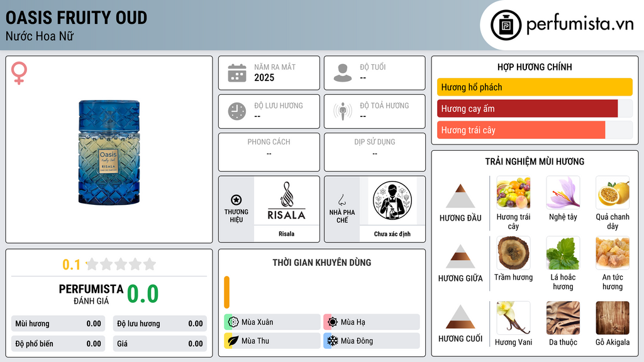Click the Mùa Hạ sun icon

point(333,322)
